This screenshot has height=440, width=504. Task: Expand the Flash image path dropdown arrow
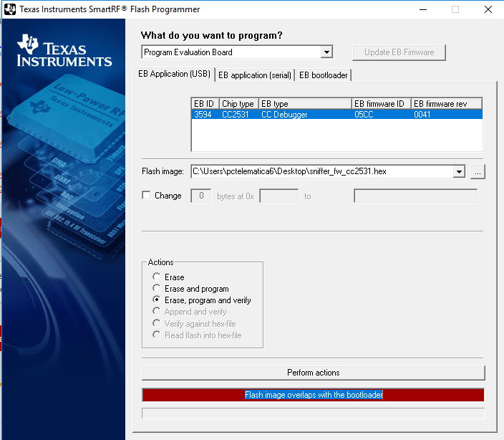point(459,171)
